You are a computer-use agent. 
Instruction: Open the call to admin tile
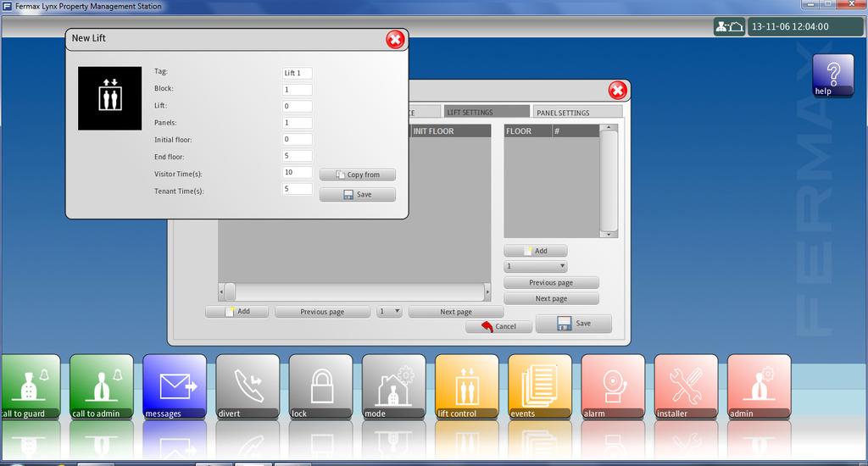tap(102, 386)
